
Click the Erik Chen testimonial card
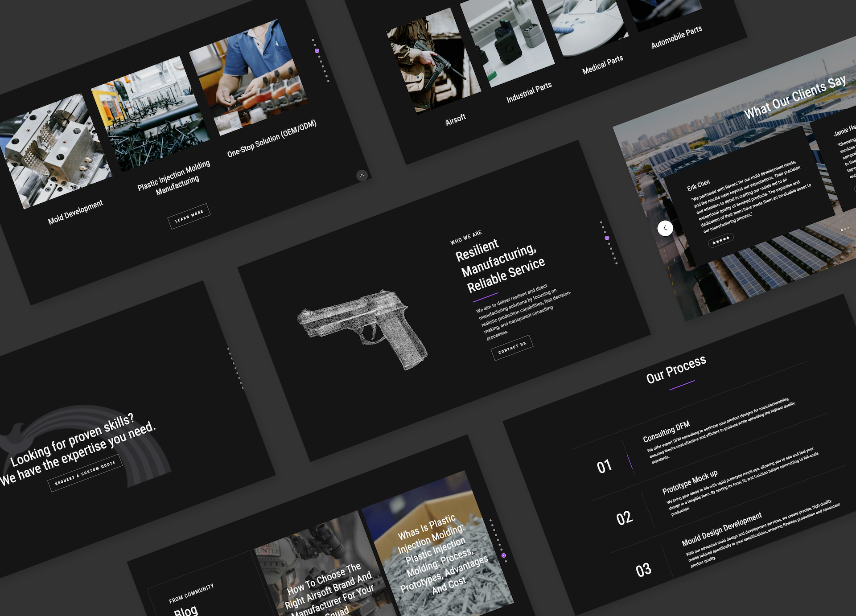click(749, 196)
